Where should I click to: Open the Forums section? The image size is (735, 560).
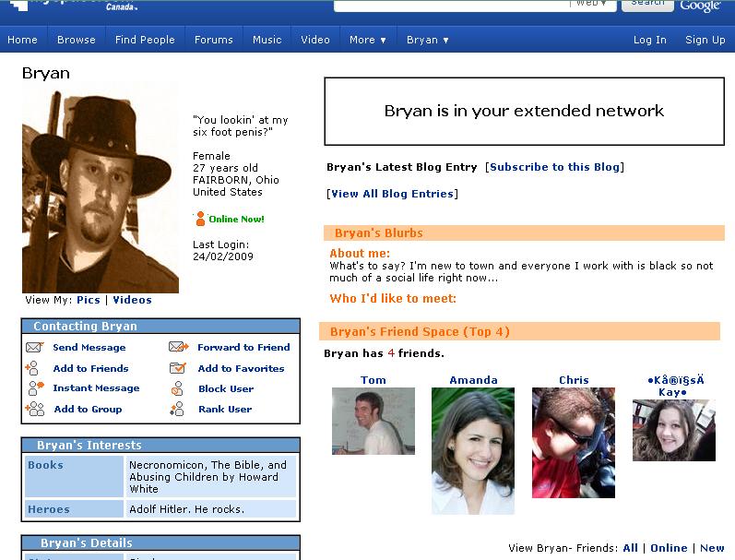point(214,40)
